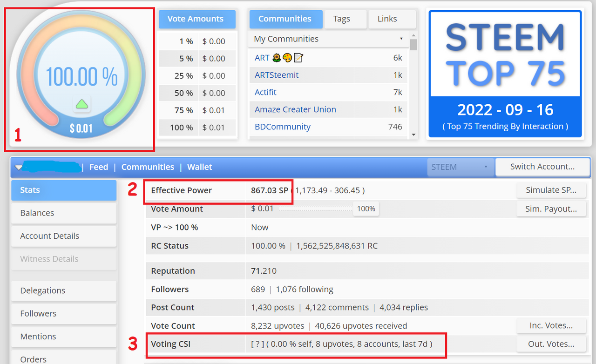This screenshot has height=364, width=596.
Task: Click the Switch Account button
Action: click(542, 167)
